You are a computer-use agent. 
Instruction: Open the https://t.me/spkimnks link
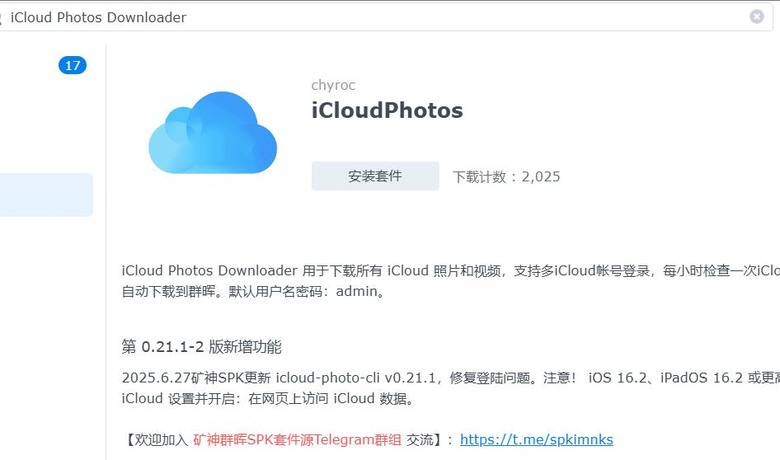(536, 440)
